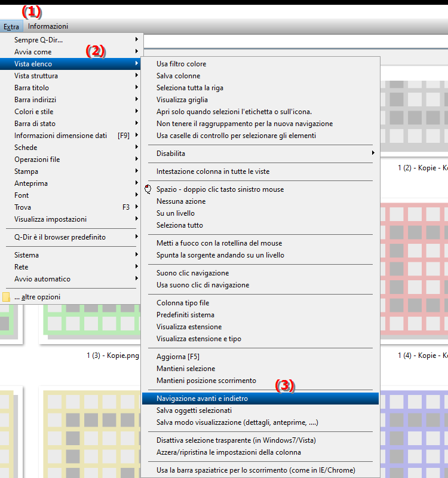Select gray thumbnail 1 (2) - Kopie
Screen dimensions: 448x478
[414, 116]
